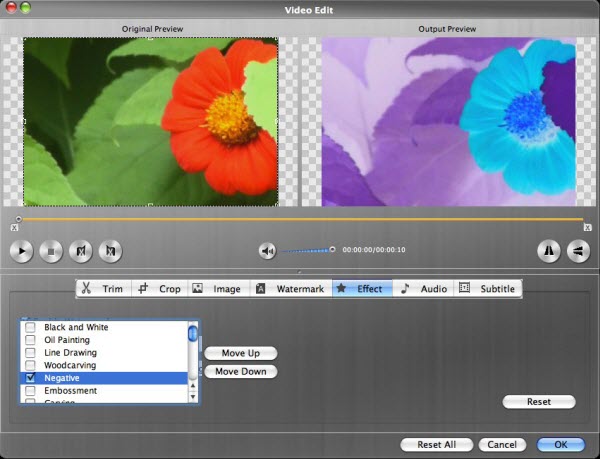Enable the Oil Painting effect checkbox
Image resolution: width=600 pixels, height=459 pixels.
tap(30, 340)
